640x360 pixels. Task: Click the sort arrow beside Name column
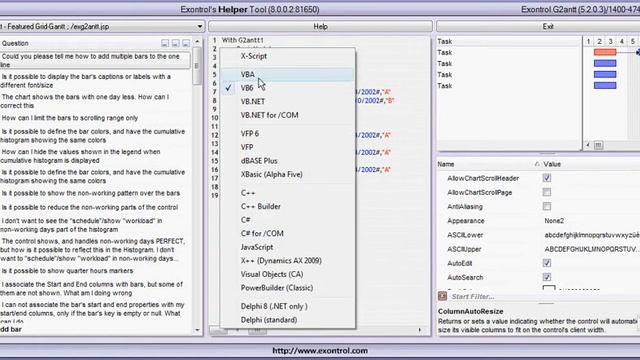coord(537,164)
